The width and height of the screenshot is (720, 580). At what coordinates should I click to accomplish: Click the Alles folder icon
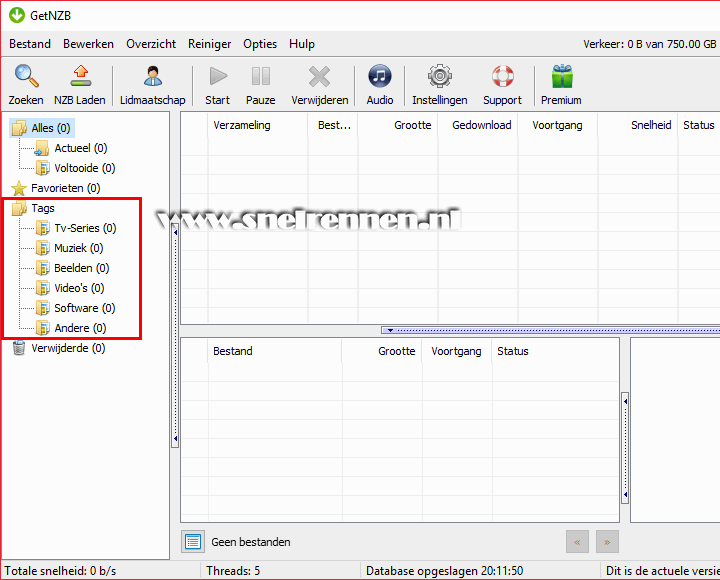19,128
